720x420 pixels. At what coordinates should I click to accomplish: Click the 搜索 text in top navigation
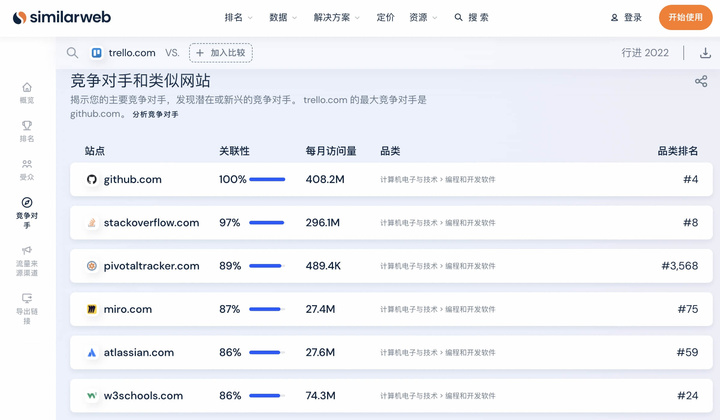(478, 17)
